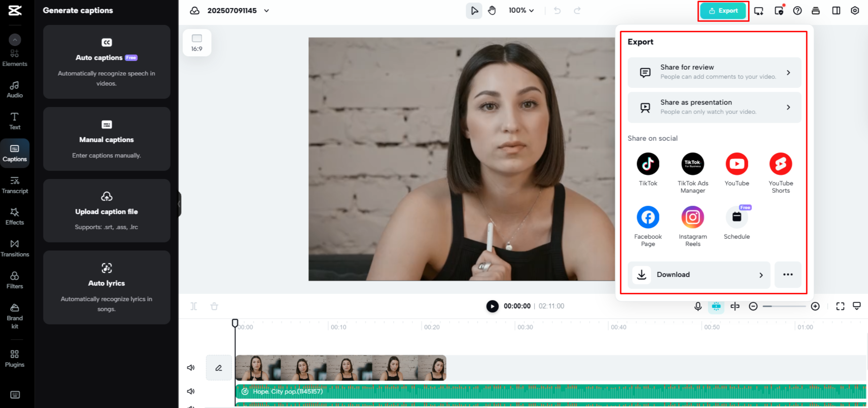Viewport: 868px width, 408px height.
Task: Delete the selected timeline clip
Action: [x=214, y=306]
